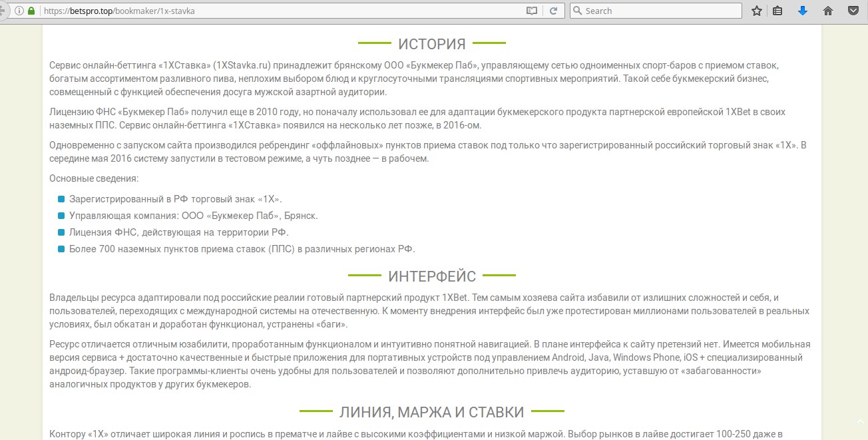Click paragraph starting Сервис онлайн-беттинга «1ХСтавка»
The height and width of the screenshot is (440, 868).
(414, 79)
